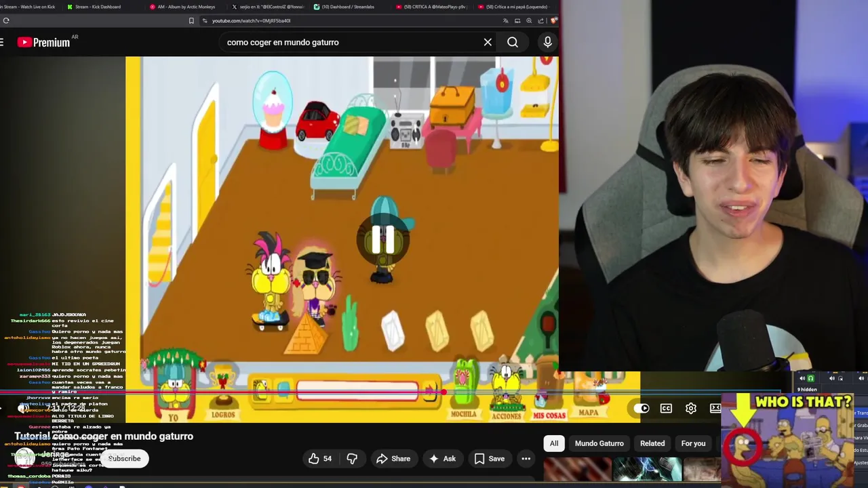This screenshot has width=868, height=488.
Task: Switch to AM - Album by Arctic Monkeys tab
Action: point(186,7)
